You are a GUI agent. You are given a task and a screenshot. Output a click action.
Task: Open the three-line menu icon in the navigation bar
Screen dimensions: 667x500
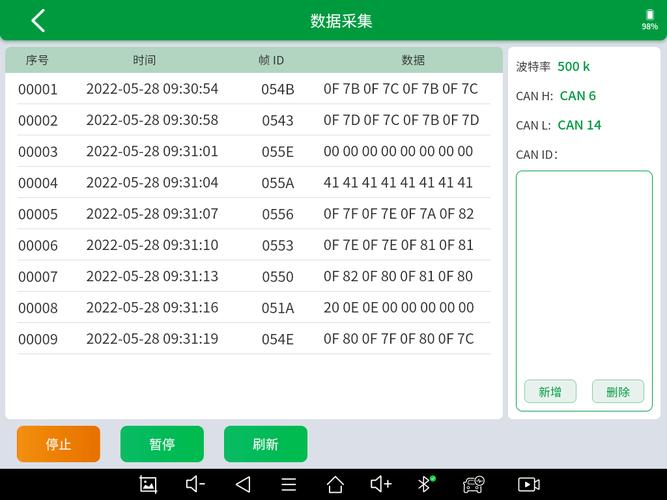tap(289, 484)
